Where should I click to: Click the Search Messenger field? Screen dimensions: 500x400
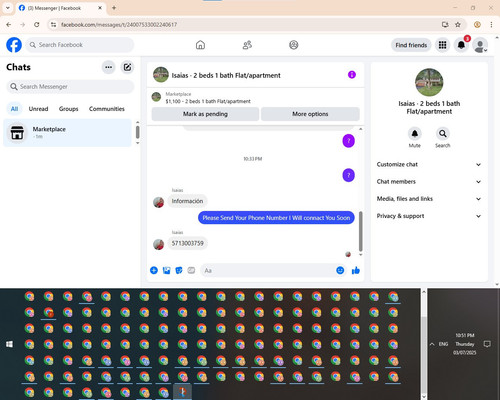coord(70,87)
